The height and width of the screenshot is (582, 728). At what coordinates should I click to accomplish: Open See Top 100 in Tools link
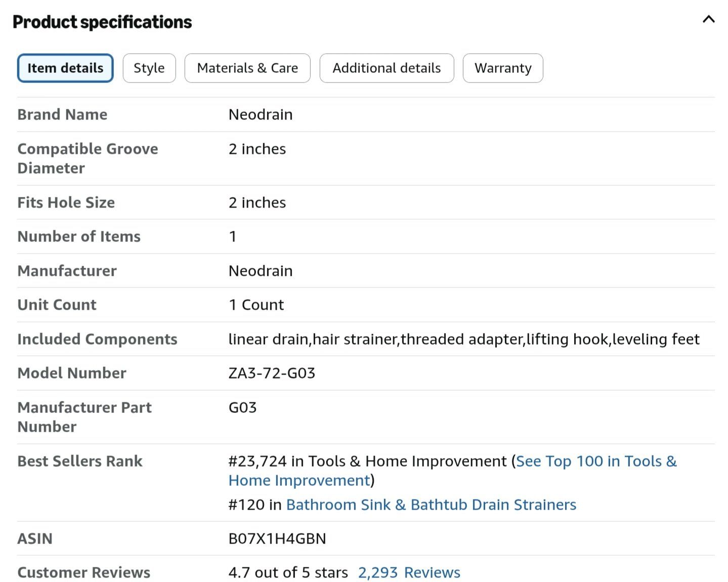coord(452,470)
